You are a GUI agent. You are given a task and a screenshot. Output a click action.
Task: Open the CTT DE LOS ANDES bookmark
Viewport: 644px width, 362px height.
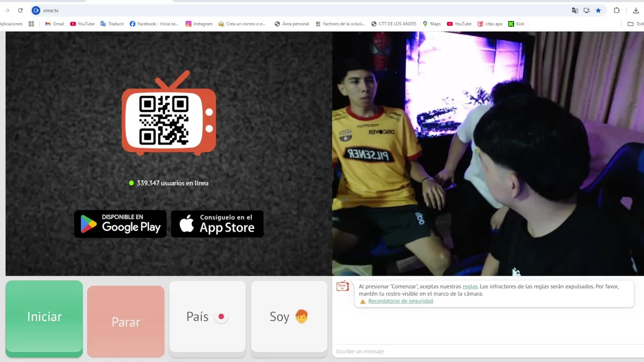point(393,24)
